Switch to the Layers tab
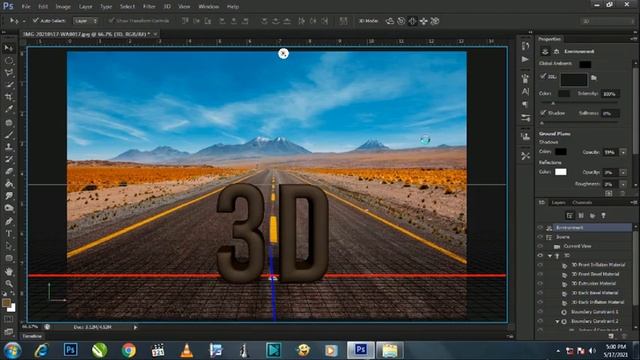 558,202
